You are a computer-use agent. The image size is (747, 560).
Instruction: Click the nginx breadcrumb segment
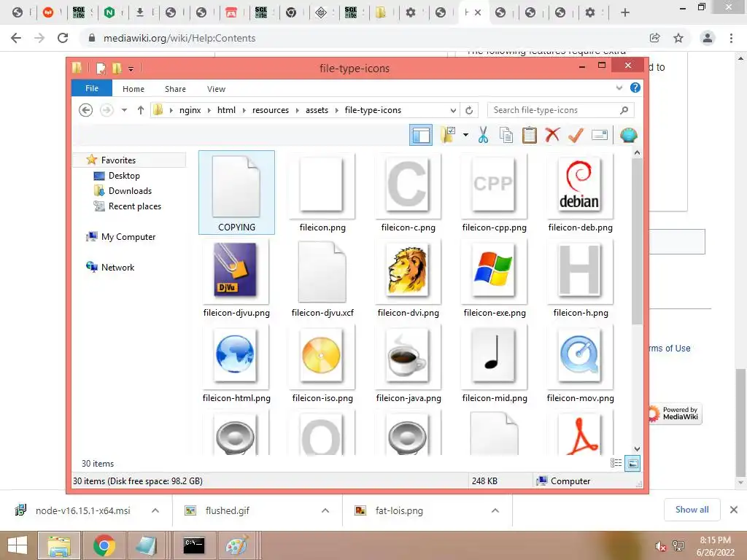click(190, 110)
